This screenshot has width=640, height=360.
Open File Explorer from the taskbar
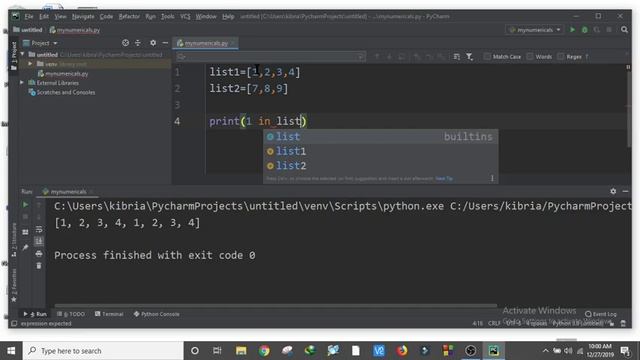coord(241,351)
